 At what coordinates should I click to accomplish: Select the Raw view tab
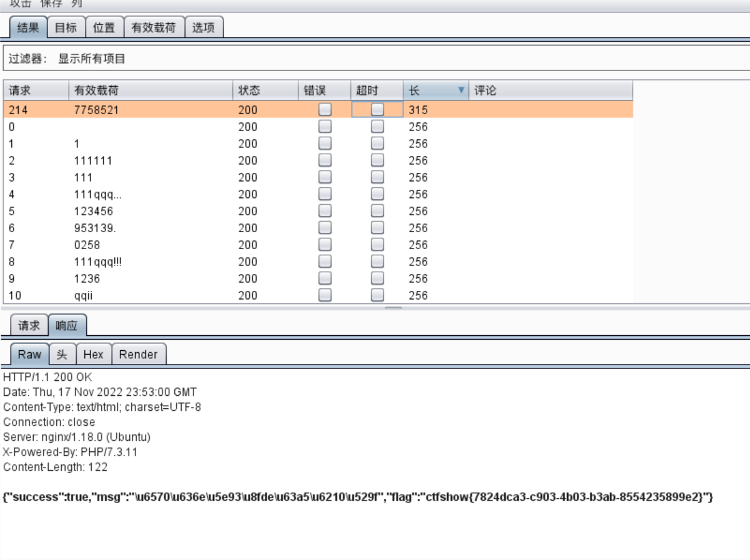pos(29,354)
